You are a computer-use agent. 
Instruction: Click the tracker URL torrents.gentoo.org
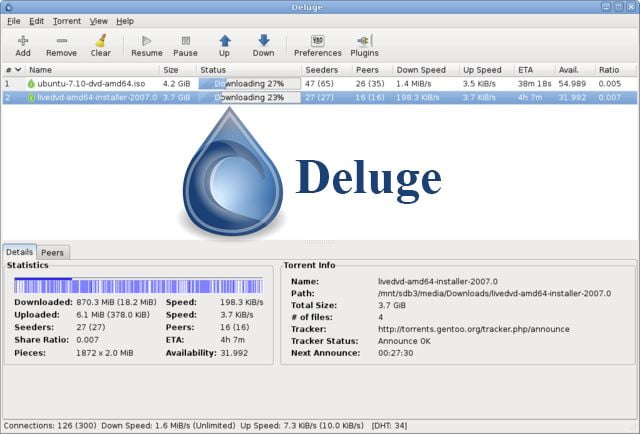pyautogui.click(x=473, y=329)
